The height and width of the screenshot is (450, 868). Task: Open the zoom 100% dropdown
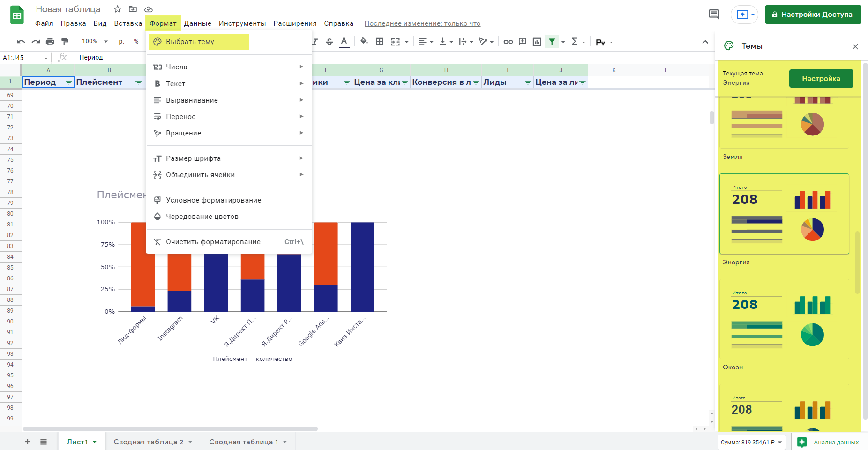(95, 42)
